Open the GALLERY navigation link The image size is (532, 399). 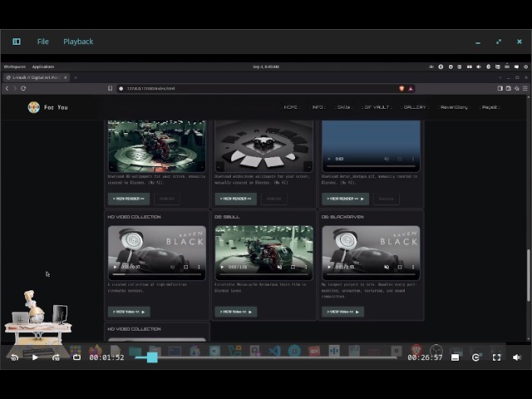[415, 107]
